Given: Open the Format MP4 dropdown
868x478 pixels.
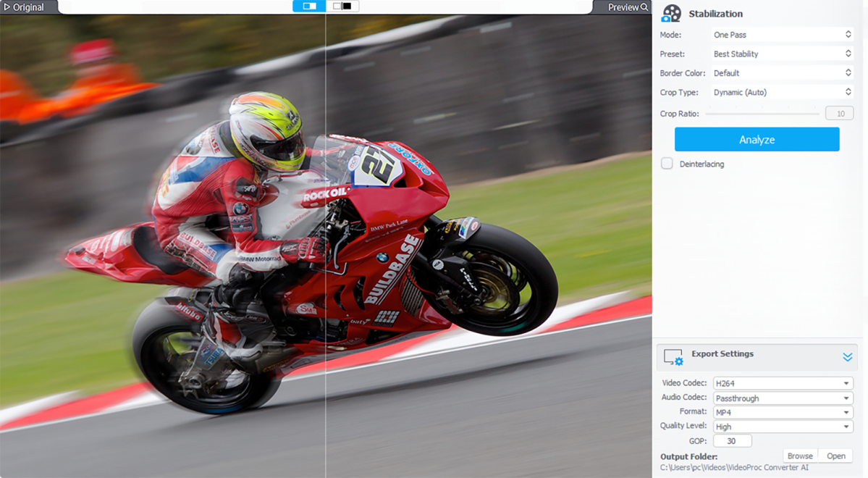Looking at the screenshot, I should point(783,412).
